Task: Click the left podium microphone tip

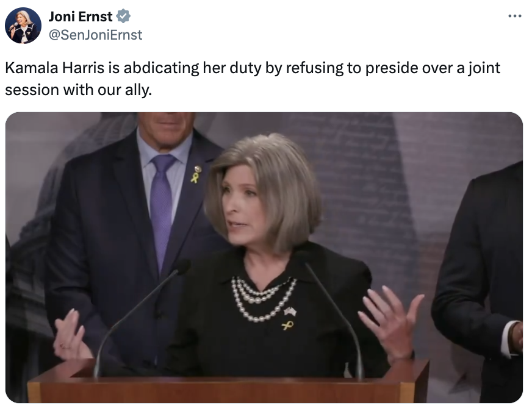Action: [x=182, y=266]
